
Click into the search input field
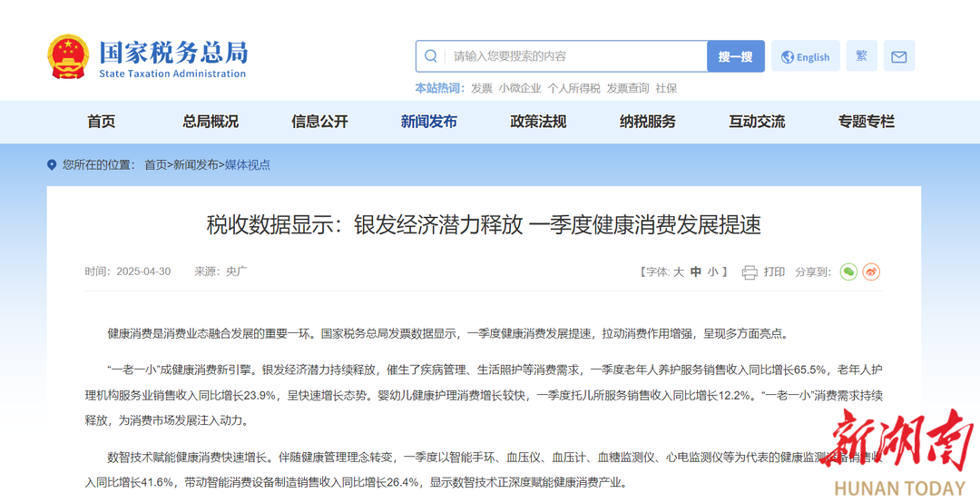[x=576, y=56]
